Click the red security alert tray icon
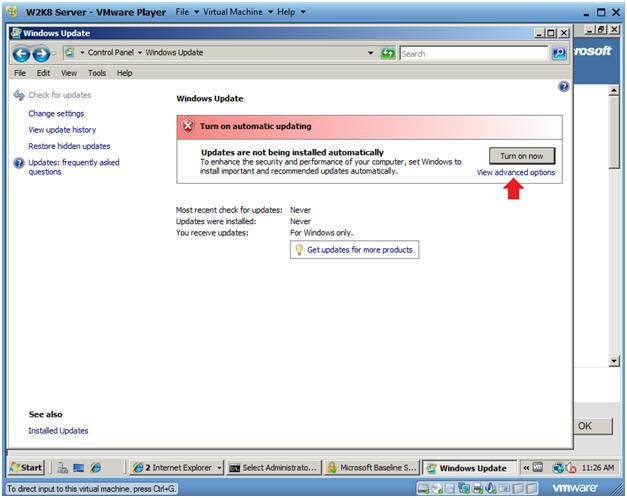 (571, 468)
